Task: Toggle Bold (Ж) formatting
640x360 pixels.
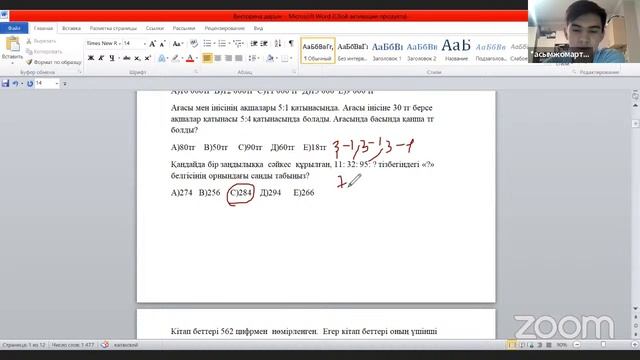Action: pyautogui.click(x=91, y=58)
